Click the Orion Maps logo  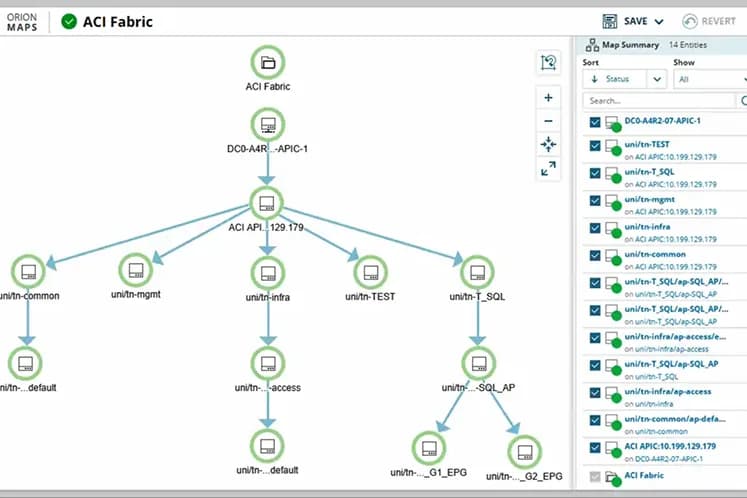[22, 22]
